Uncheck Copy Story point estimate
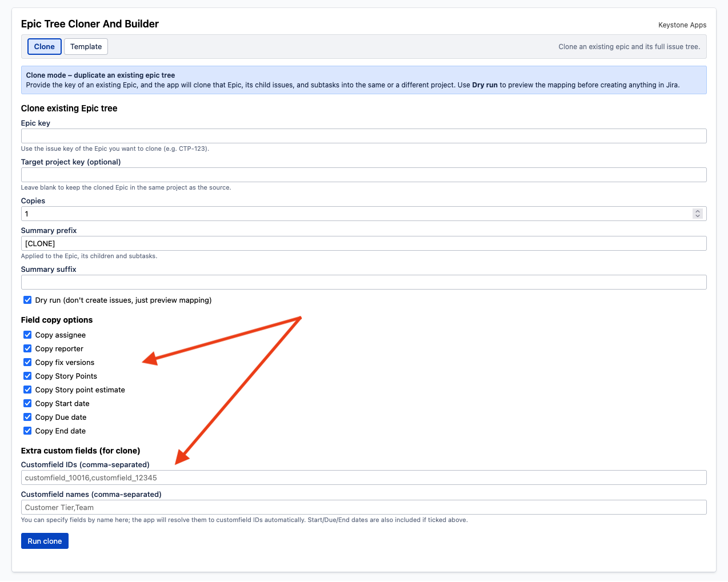This screenshot has height=582, width=728. point(27,390)
